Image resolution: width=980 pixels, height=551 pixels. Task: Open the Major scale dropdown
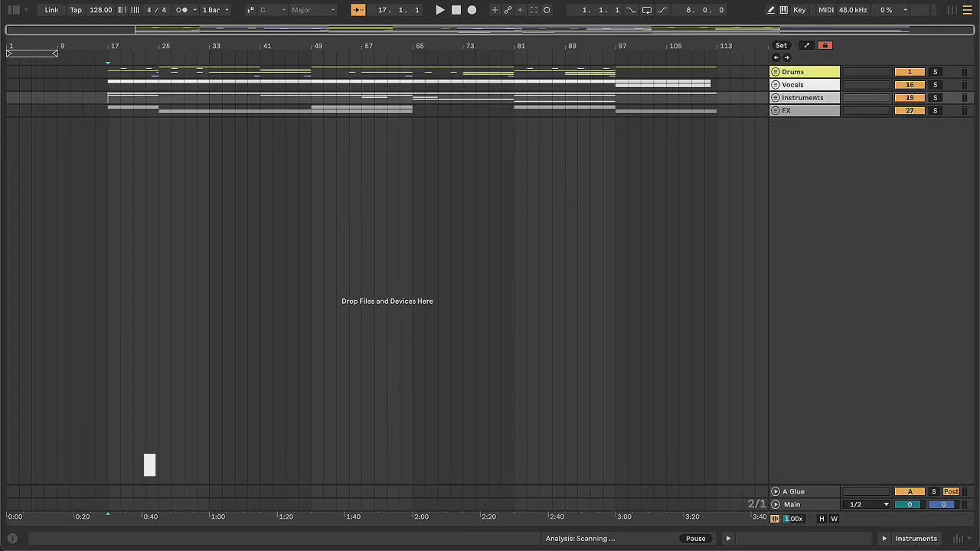point(312,10)
